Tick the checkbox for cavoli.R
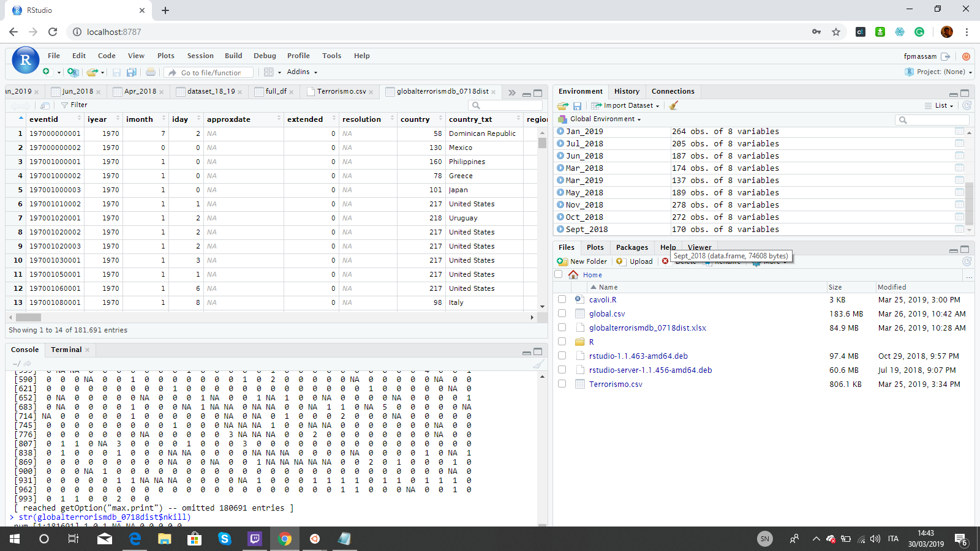 [562, 299]
